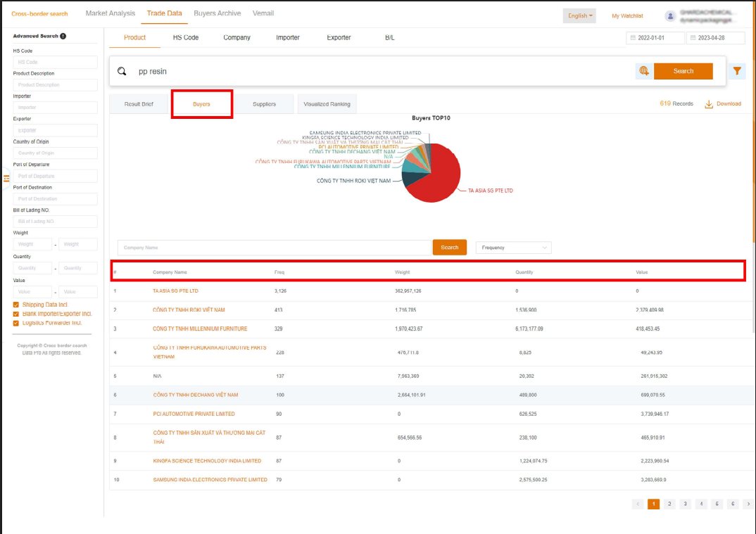Click the Advanced Search info icon
The image size is (756, 534).
[63, 36]
